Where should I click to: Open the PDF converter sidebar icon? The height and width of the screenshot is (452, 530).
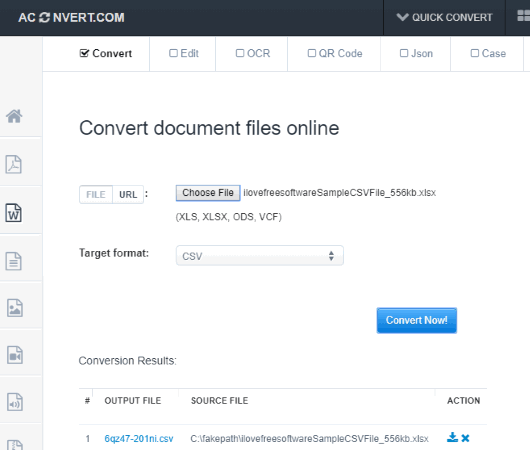(14, 165)
